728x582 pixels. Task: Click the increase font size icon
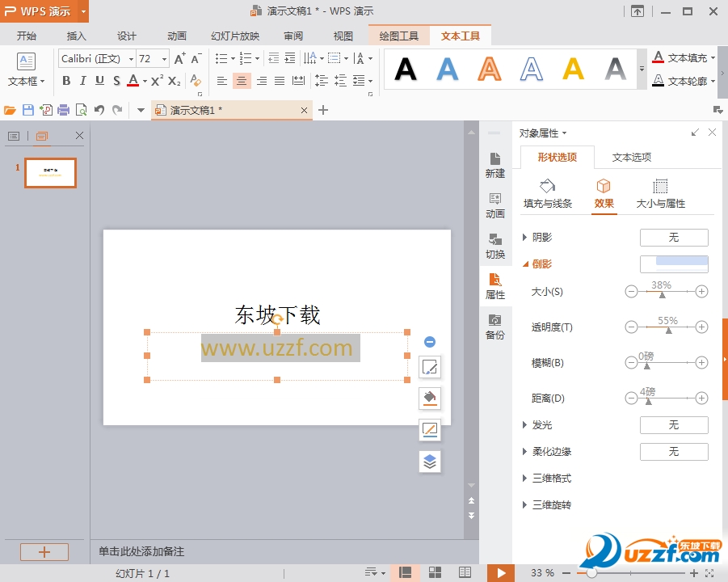click(x=179, y=59)
